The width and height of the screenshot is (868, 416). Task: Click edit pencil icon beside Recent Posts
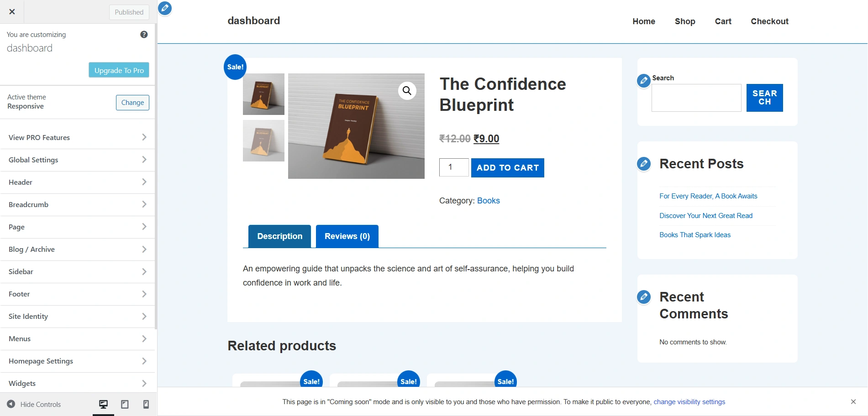point(644,164)
